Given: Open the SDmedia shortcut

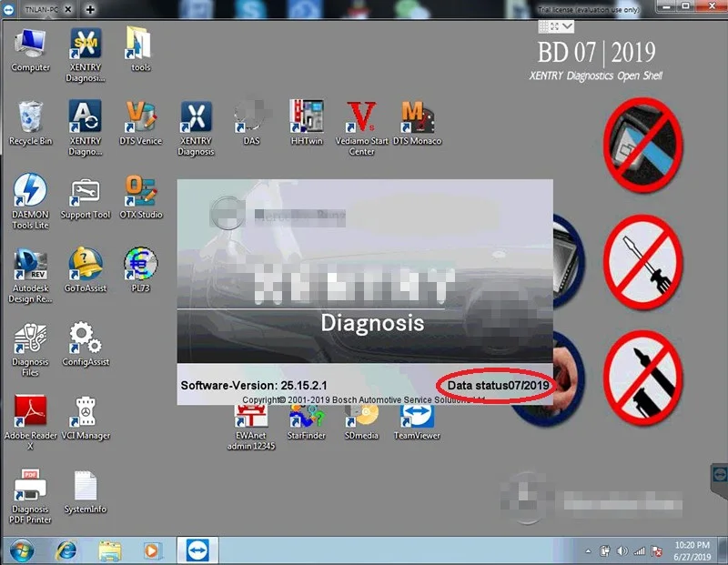Looking at the screenshot, I should pos(361,423).
